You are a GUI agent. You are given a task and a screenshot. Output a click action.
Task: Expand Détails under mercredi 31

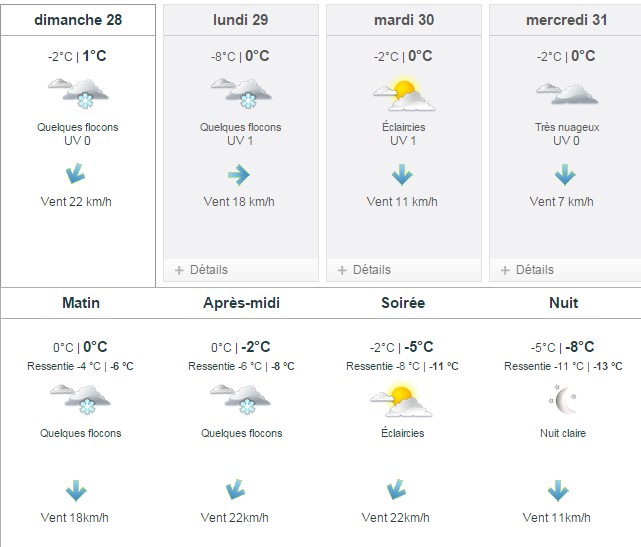click(527, 270)
